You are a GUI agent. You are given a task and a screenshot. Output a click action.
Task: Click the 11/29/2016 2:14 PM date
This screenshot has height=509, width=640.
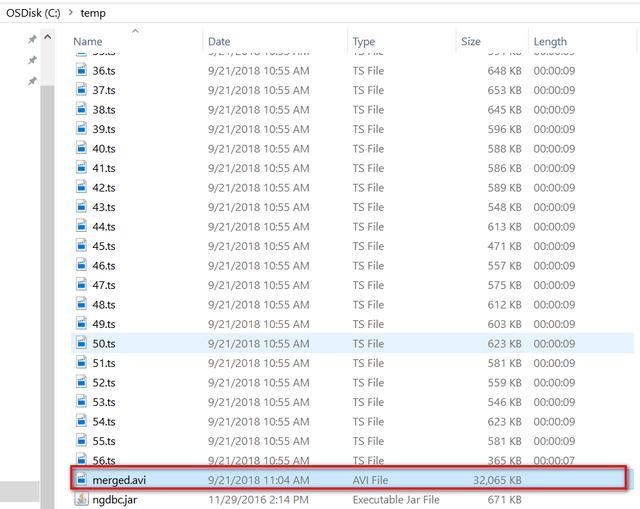click(258, 500)
